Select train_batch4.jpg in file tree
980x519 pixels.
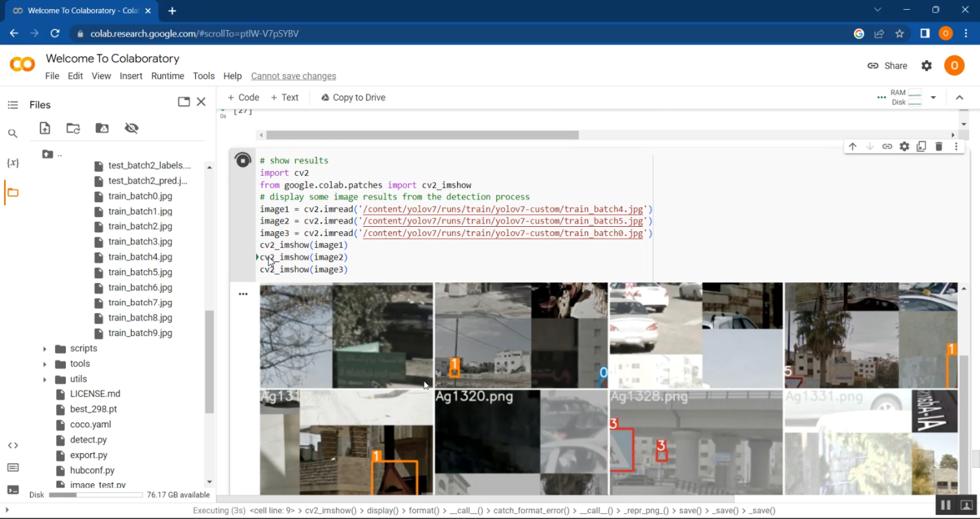click(140, 257)
